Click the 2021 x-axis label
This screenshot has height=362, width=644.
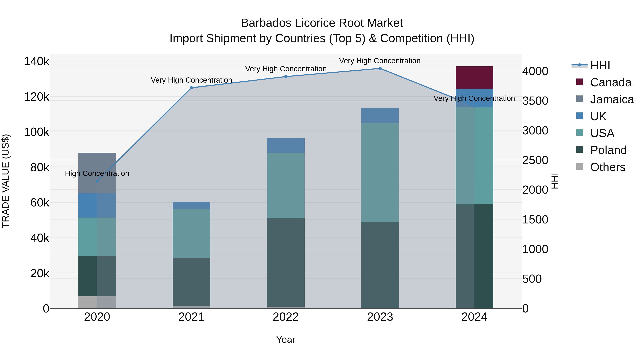pos(191,317)
